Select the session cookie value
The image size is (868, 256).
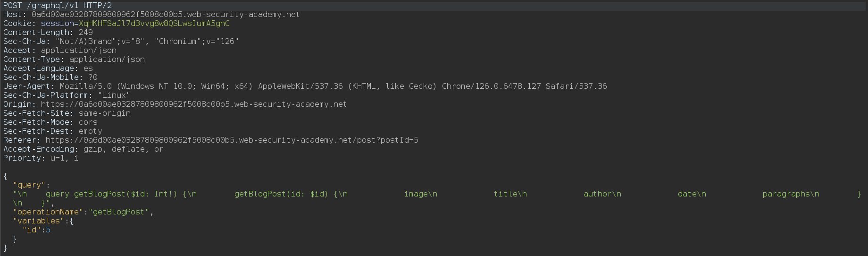tap(154, 24)
